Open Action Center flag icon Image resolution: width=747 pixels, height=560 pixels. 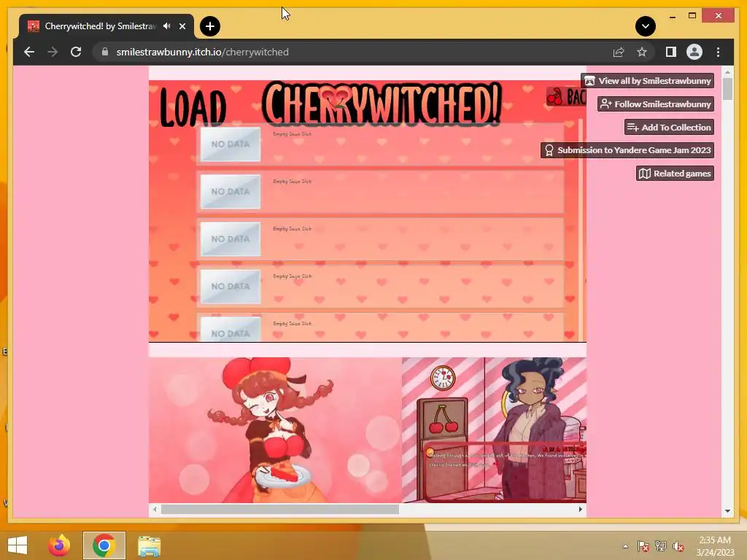pos(643,546)
